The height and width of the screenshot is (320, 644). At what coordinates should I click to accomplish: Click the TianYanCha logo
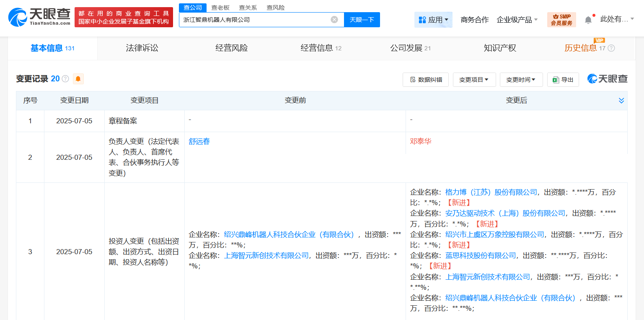[39, 17]
